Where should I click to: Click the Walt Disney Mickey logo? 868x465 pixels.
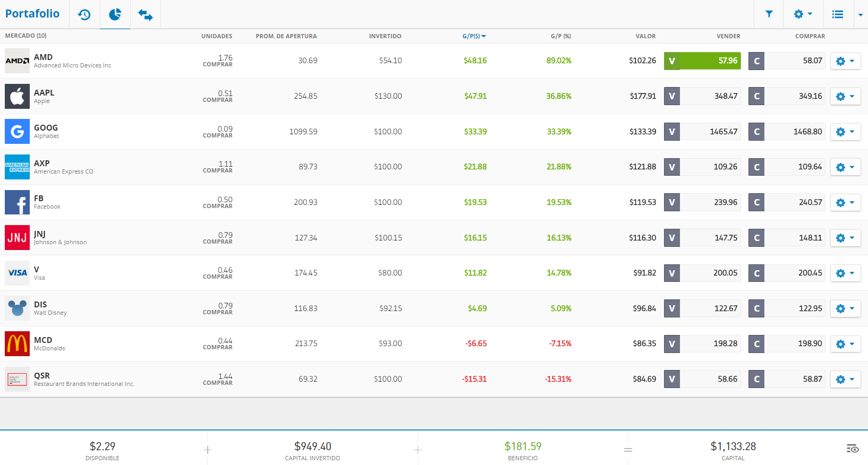[17, 308]
